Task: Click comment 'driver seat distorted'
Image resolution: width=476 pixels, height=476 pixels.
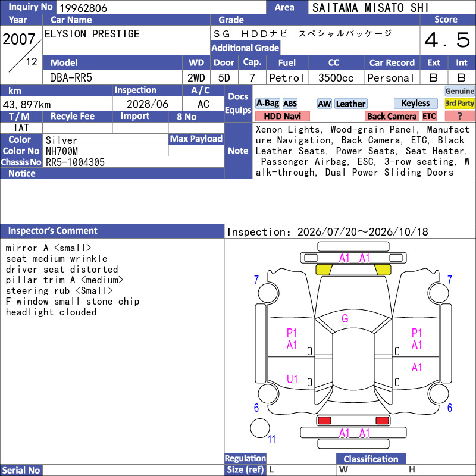Action: pos(62,270)
